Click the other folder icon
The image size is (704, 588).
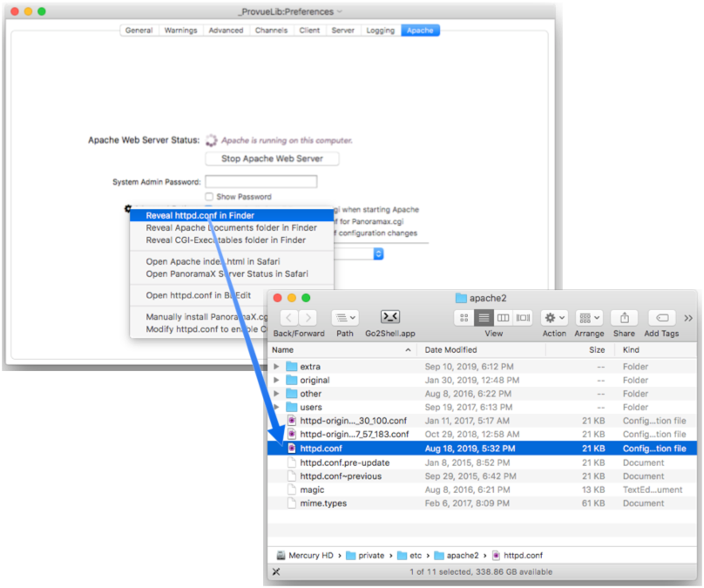(292, 393)
